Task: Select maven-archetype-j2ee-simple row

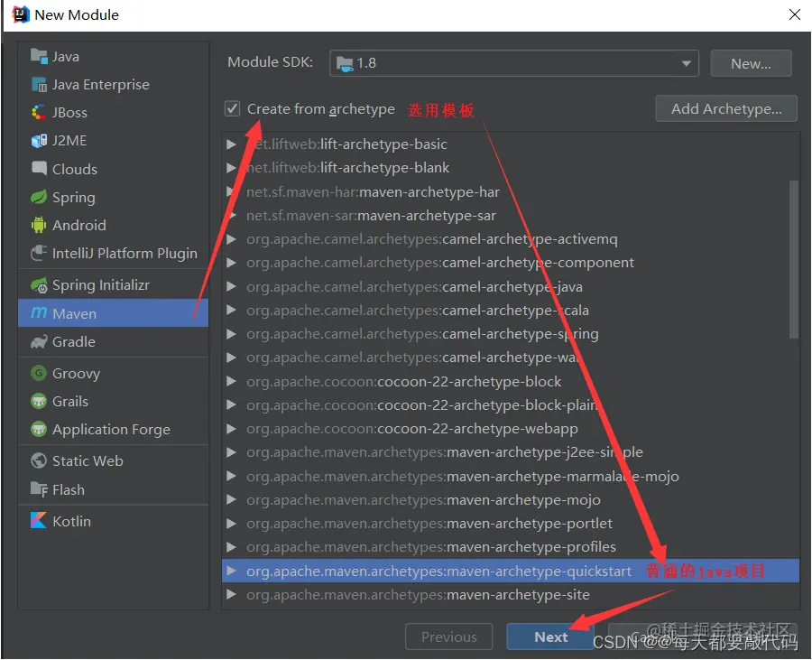Action: click(x=510, y=452)
